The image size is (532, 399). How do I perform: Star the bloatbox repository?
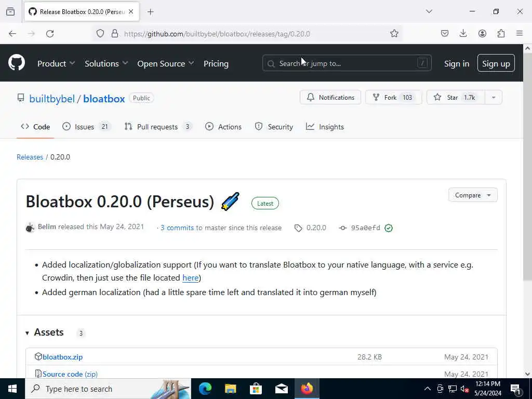coord(456,97)
